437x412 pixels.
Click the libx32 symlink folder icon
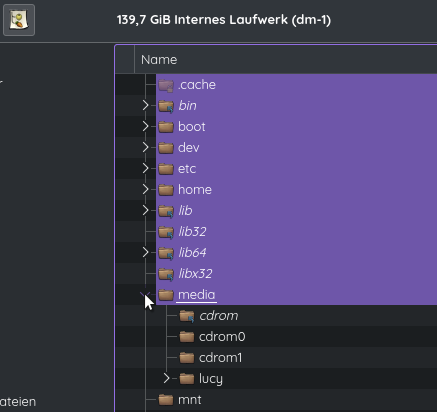coord(166,274)
